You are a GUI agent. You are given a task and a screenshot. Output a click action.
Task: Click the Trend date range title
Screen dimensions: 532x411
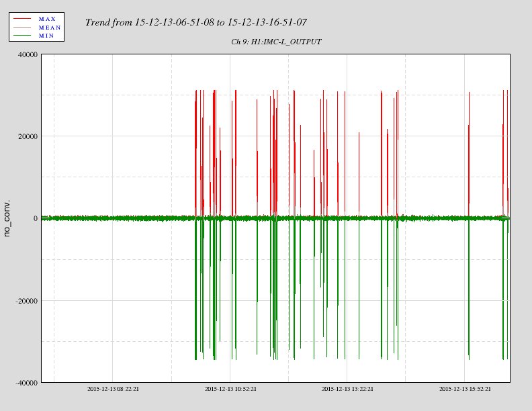click(195, 22)
